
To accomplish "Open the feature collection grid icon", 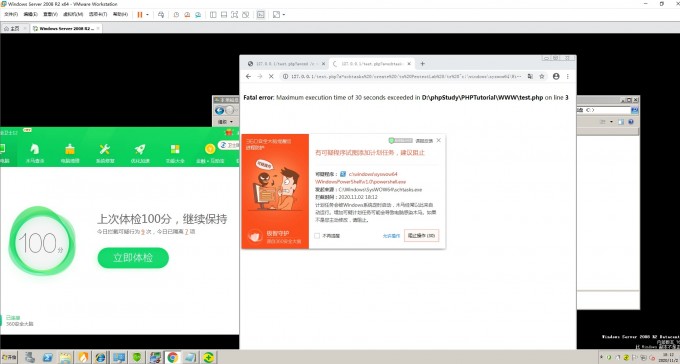I will 175,149.
